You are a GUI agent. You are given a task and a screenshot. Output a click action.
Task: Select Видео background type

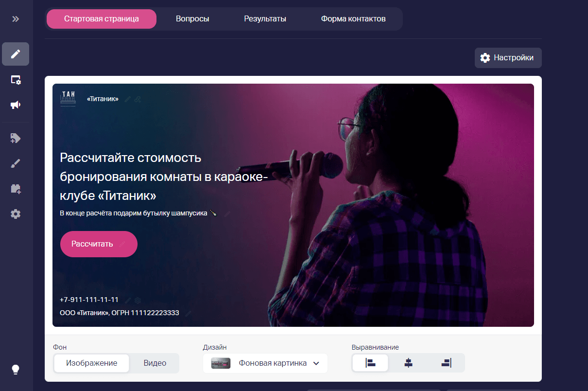point(155,363)
